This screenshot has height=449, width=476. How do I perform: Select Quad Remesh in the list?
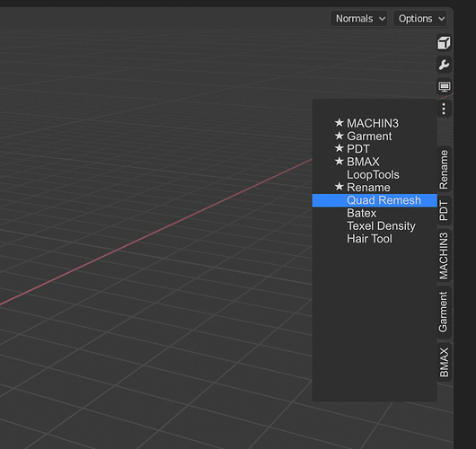point(375,200)
